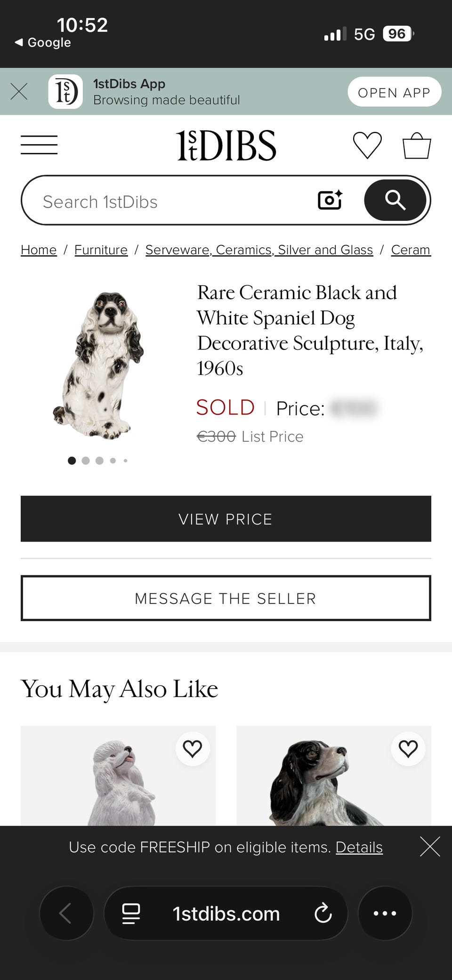Select the second image carousel dot

click(86, 461)
